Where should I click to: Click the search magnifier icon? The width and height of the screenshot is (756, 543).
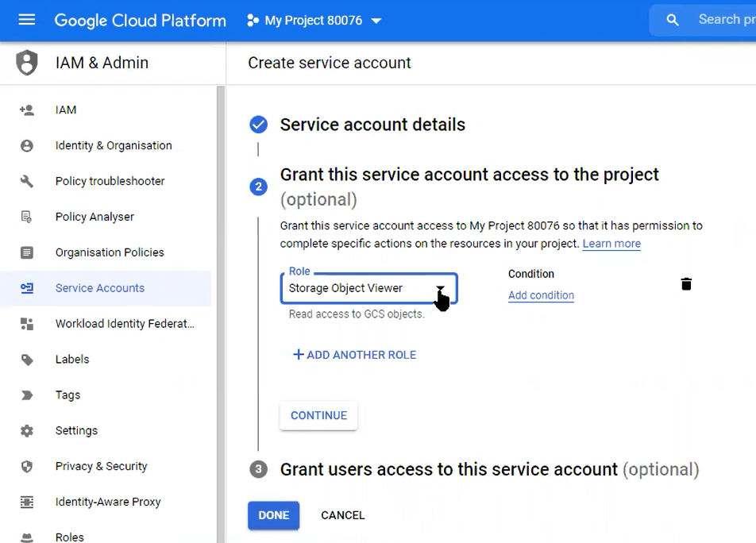[672, 20]
